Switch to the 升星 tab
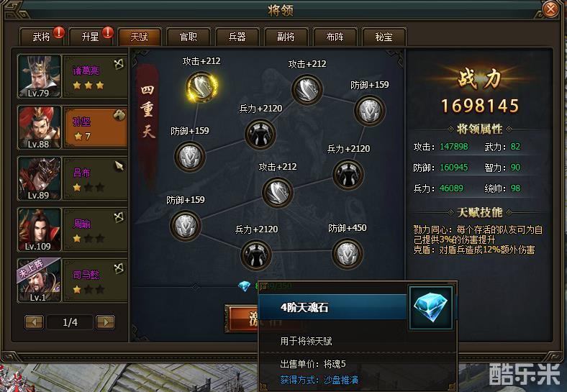This screenshot has width=567, height=392. coord(90,37)
